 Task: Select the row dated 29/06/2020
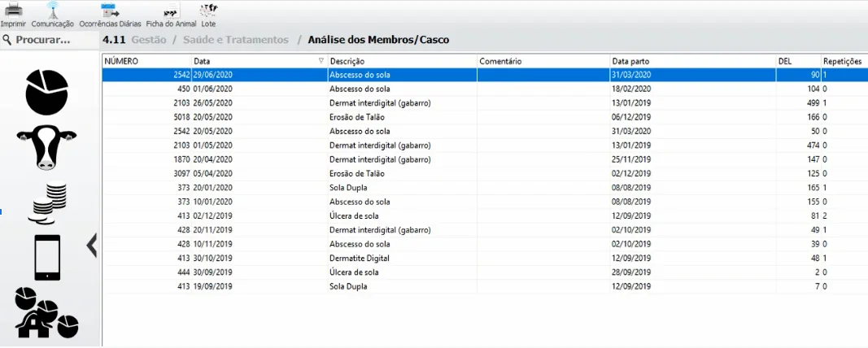click(485, 75)
